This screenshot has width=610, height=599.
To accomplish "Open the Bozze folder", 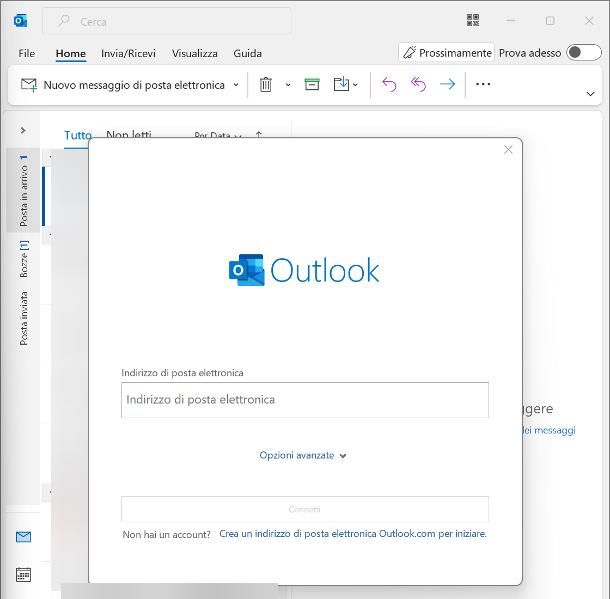I will tap(23, 259).
